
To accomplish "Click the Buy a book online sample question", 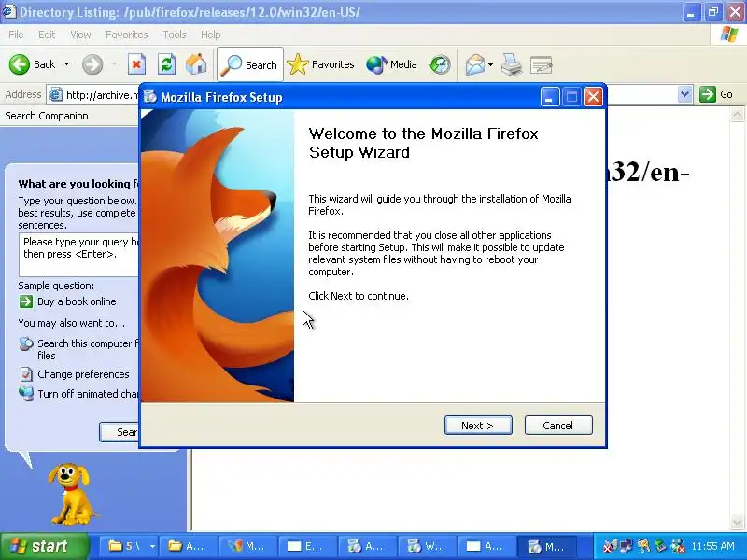I will pyautogui.click(x=77, y=301).
